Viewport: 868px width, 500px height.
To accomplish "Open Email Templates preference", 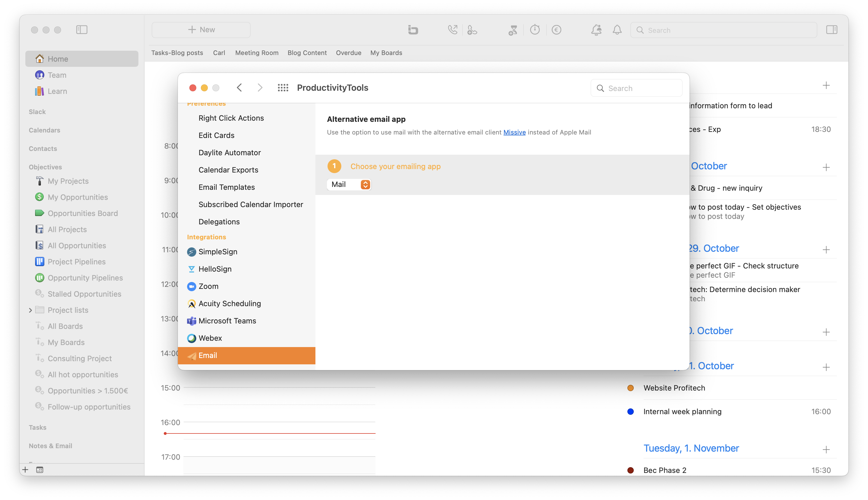I will pos(246,187).
